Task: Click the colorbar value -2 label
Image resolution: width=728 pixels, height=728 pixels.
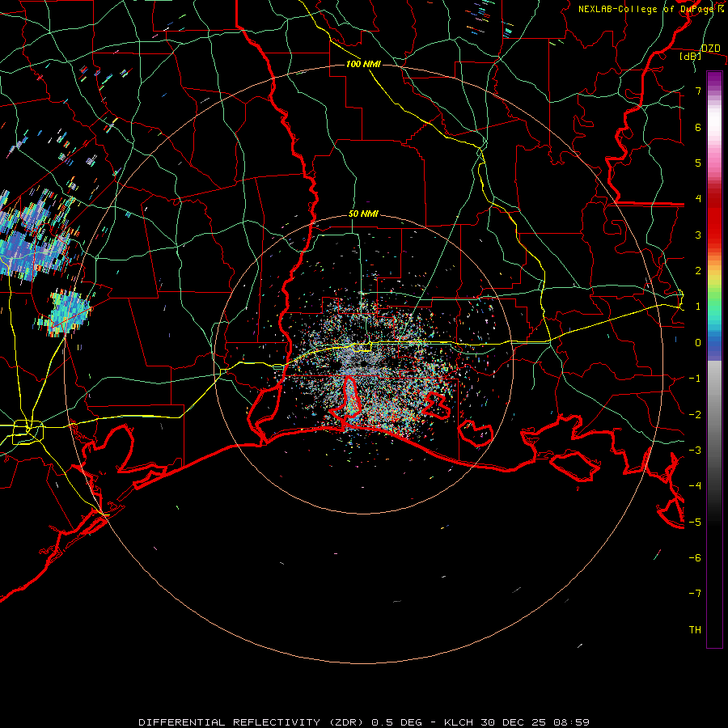Action: (x=695, y=415)
